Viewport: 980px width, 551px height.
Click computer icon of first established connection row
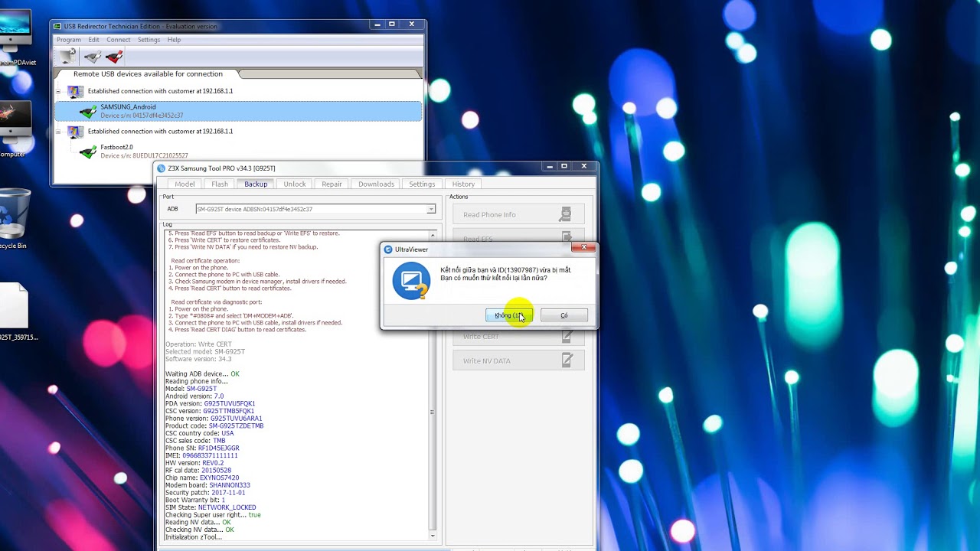tap(75, 92)
